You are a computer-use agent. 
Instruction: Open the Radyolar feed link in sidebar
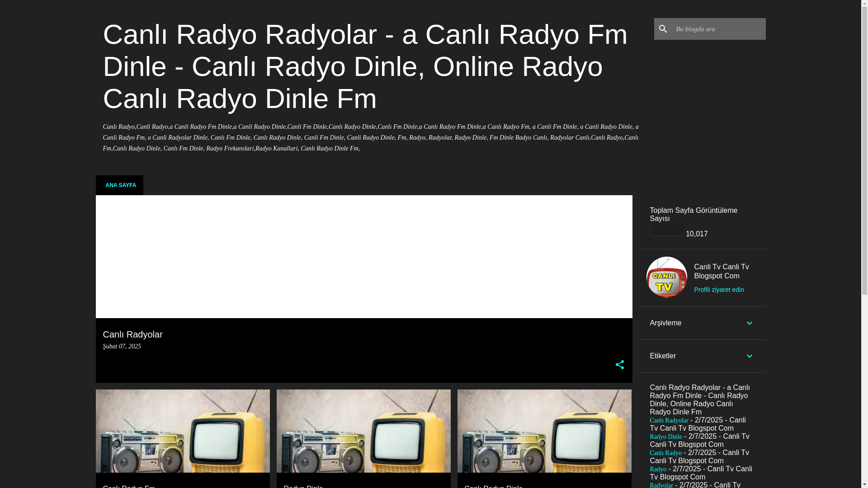pos(661,485)
